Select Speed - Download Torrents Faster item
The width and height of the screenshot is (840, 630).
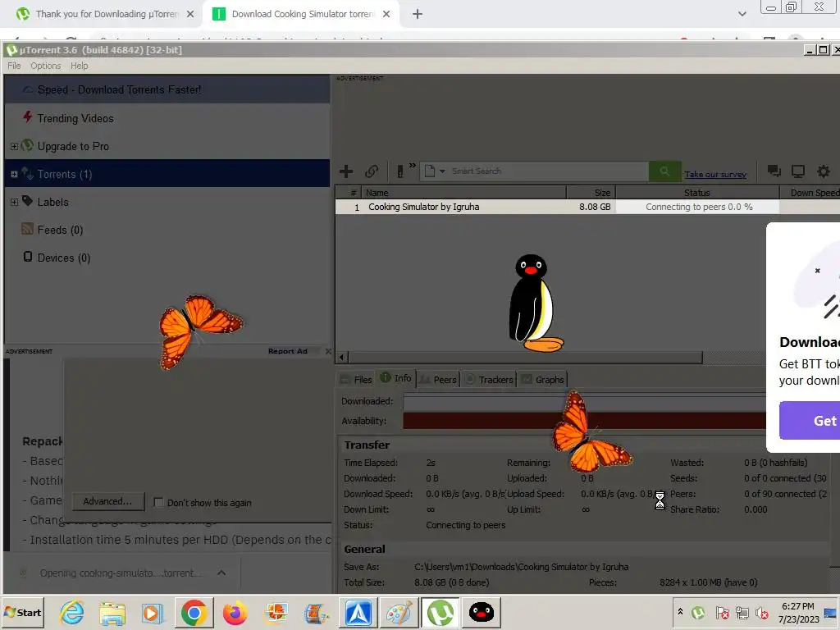[167, 89]
